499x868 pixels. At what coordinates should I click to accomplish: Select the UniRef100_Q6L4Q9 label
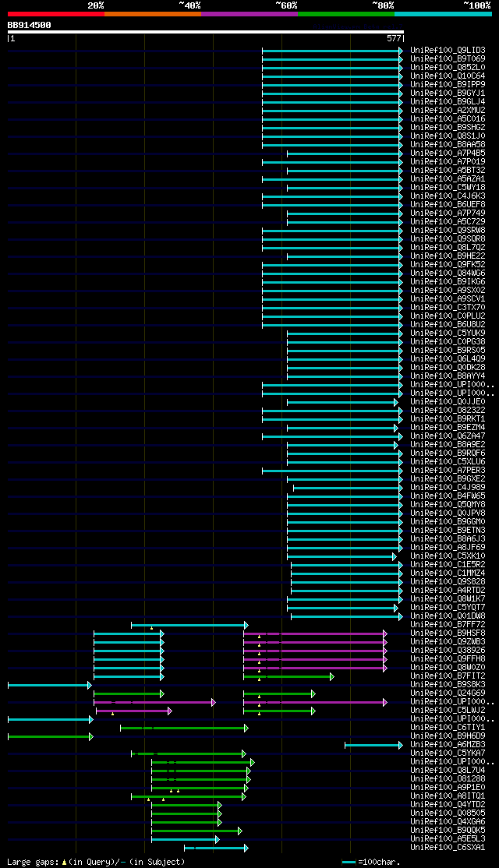pyautogui.click(x=448, y=359)
